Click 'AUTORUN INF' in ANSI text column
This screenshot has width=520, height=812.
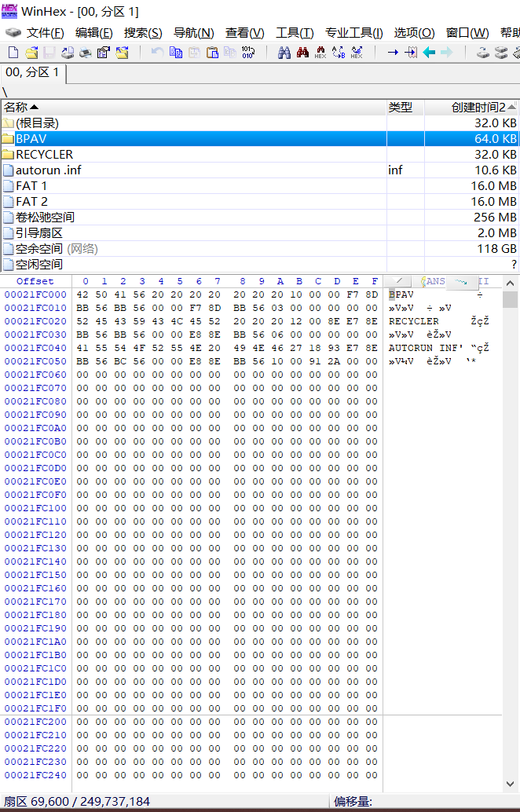coord(423,348)
